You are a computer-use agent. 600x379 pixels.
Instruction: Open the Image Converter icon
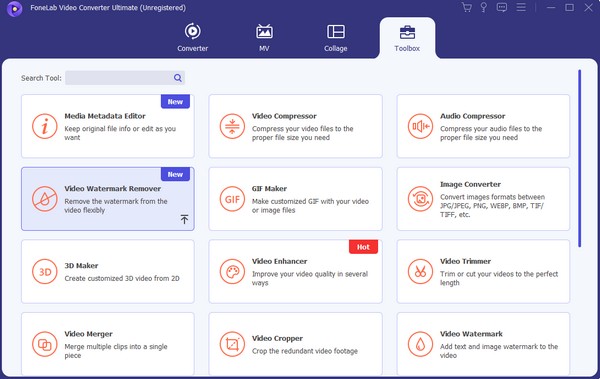tap(420, 199)
